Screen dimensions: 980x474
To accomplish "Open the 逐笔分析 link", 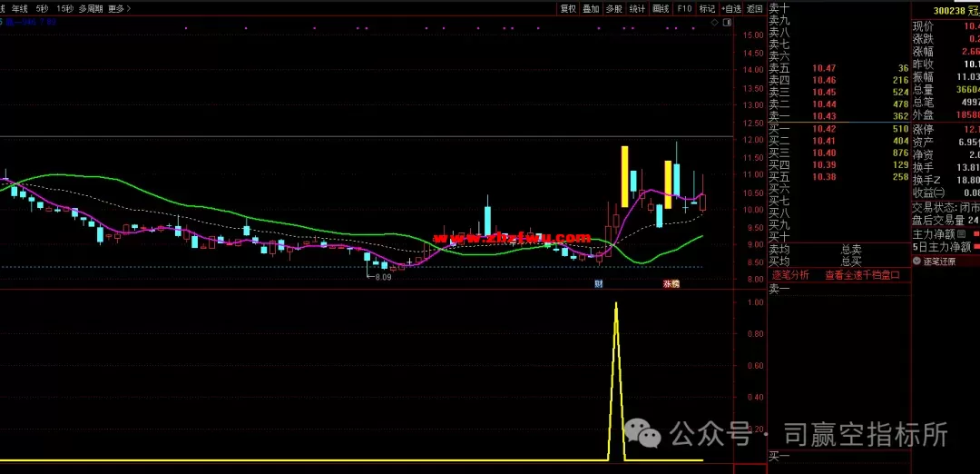I will 790,274.
